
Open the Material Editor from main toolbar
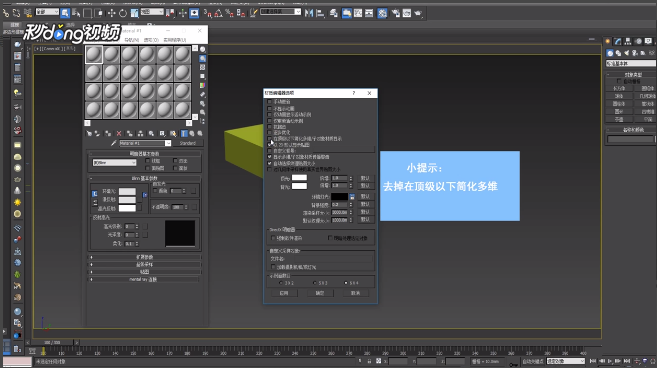pyautogui.click(x=382, y=13)
